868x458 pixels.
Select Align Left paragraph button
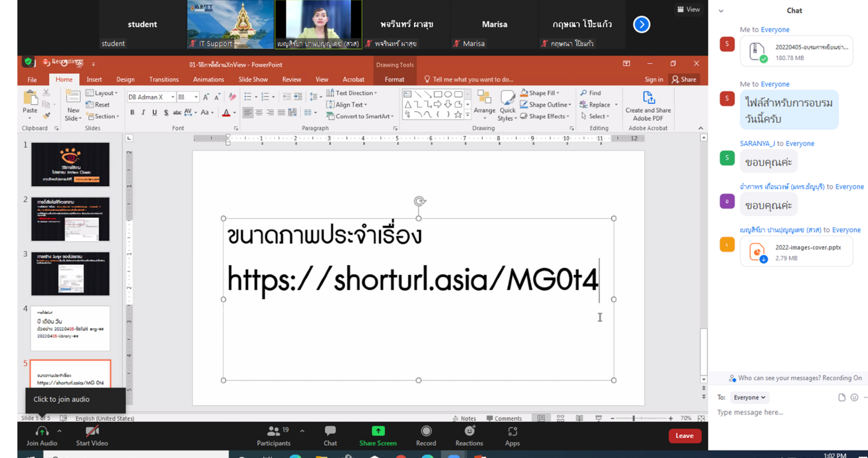(248, 112)
